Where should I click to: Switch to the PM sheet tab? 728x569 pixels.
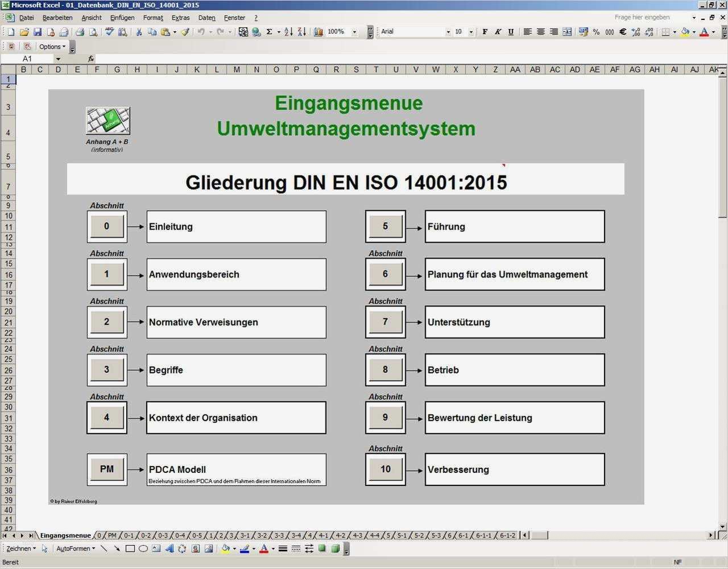point(111,535)
